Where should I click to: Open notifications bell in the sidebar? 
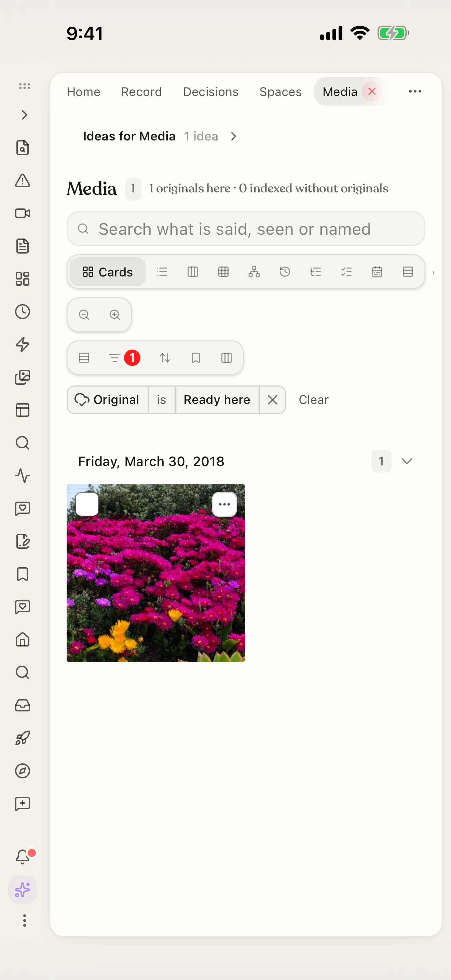[23, 857]
